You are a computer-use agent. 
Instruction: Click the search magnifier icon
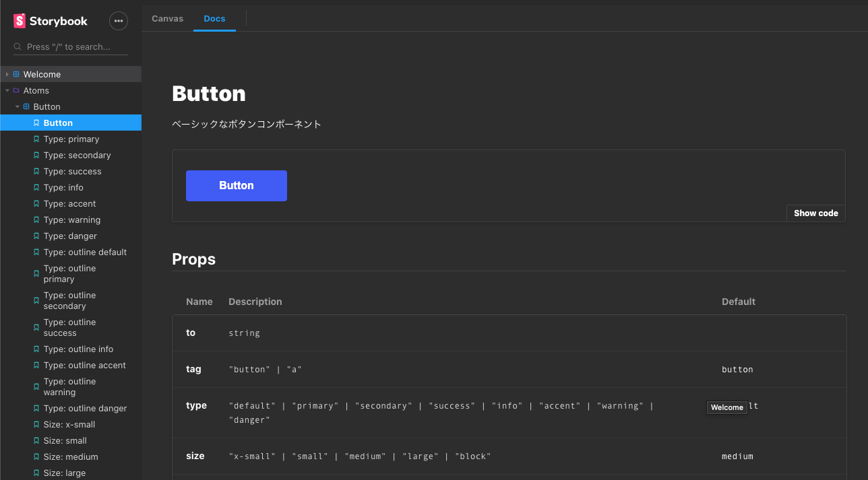click(18, 47)
